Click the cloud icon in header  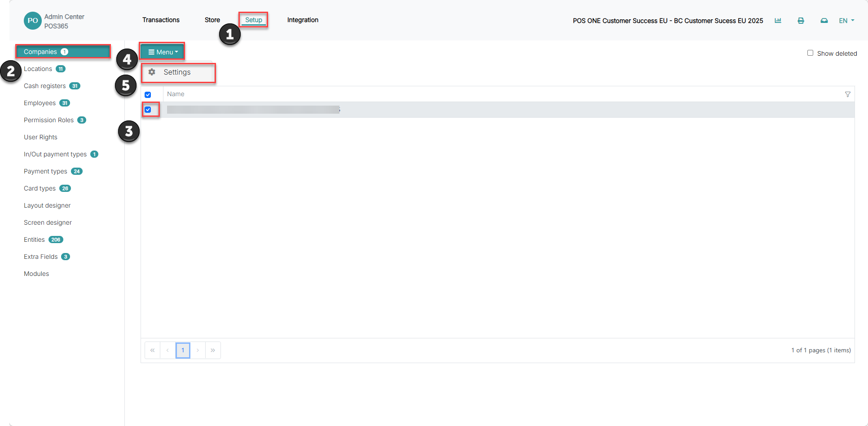click(824, 20)
